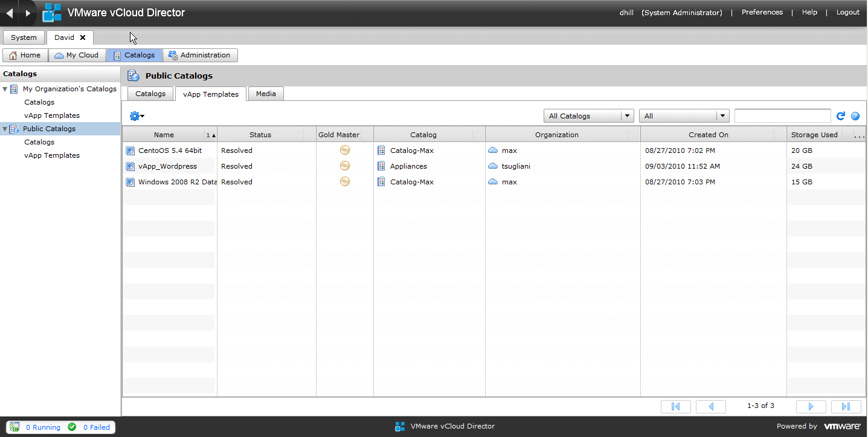Go to the first page

(x=676, y=406)
